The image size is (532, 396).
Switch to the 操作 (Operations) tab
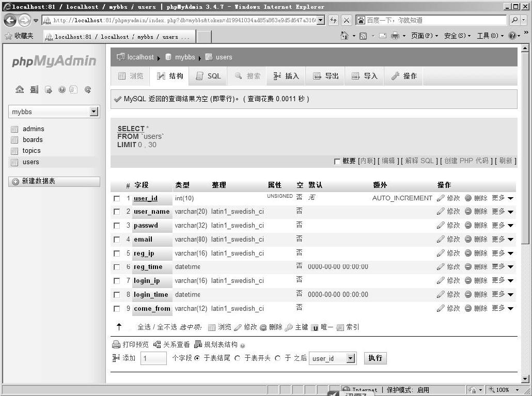pos(404,76)
